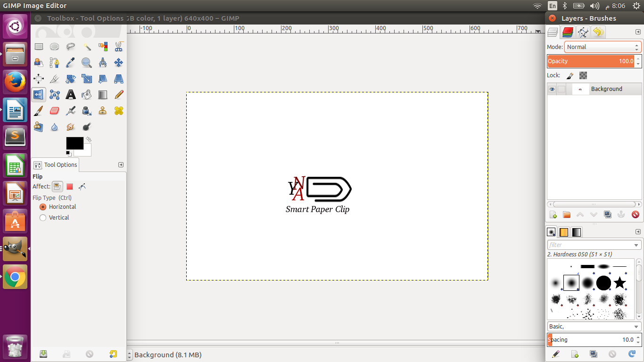Screen dimensions: 644x362
Task: Delete the current layer
Action: [636, 215]
